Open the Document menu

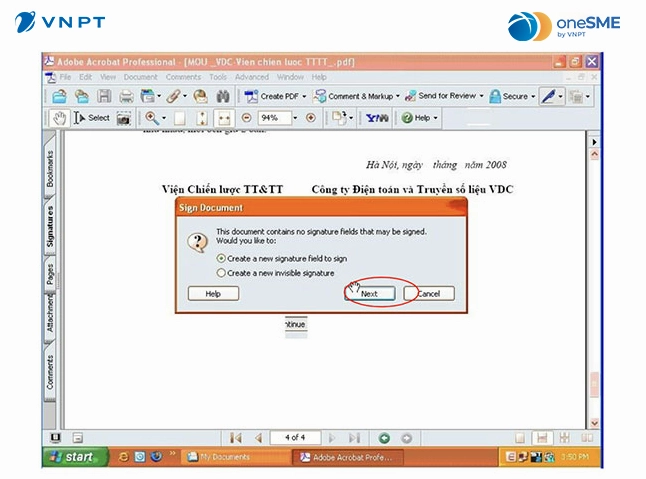pyautogui.click(x=140, y=77)
